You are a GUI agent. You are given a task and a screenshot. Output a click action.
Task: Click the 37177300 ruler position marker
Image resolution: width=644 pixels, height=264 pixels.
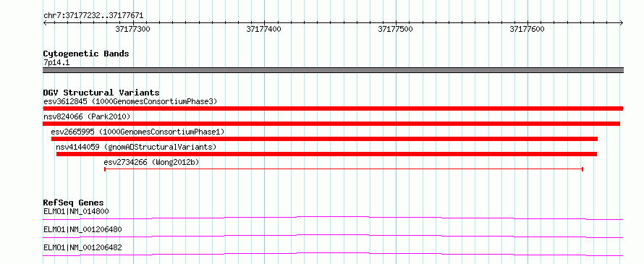132,29
